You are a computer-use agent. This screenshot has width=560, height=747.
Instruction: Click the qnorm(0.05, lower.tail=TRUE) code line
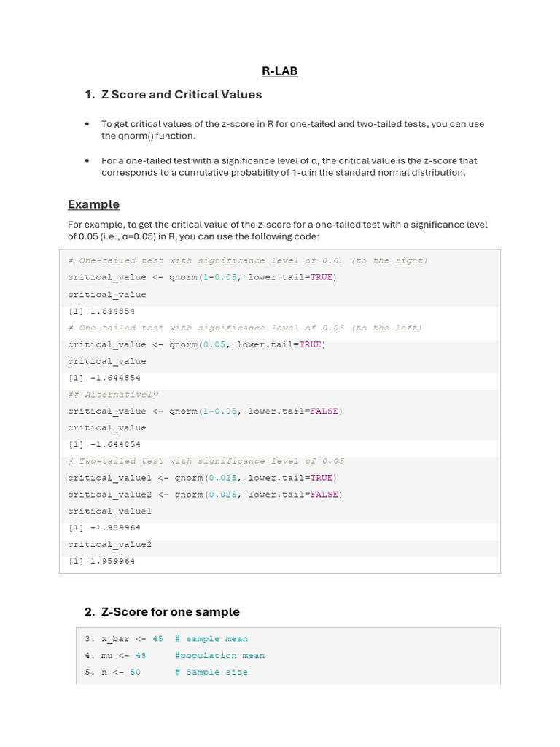tap(197, 344)
